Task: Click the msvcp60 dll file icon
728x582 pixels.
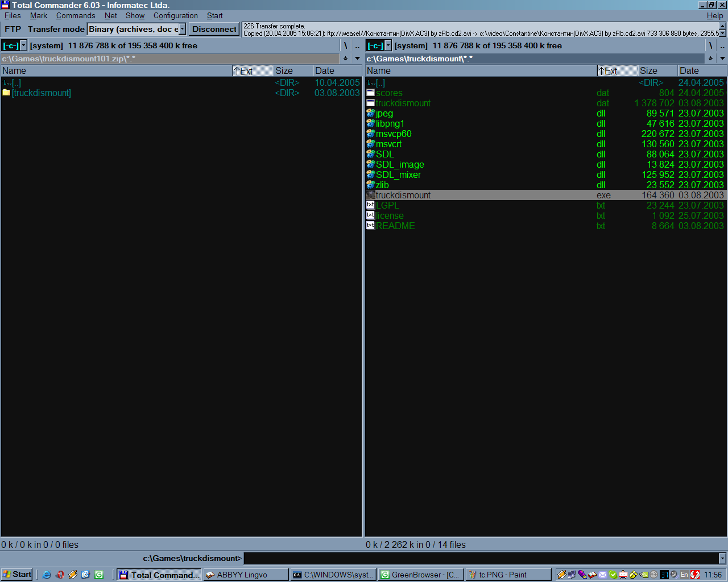Action: pyautogui.click(x=370, y=134)
